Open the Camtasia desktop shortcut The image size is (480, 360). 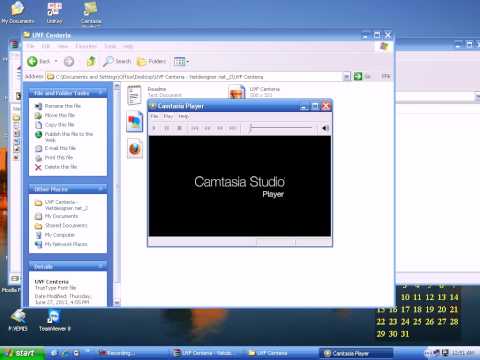[90, 13]
